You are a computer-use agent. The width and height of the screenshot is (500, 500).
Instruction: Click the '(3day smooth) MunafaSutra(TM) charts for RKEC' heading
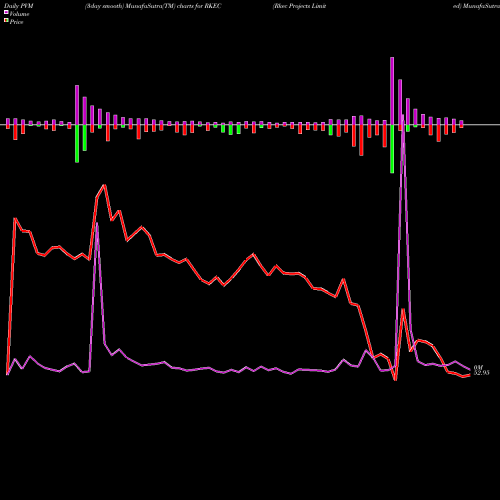click(x=153, y=6)
